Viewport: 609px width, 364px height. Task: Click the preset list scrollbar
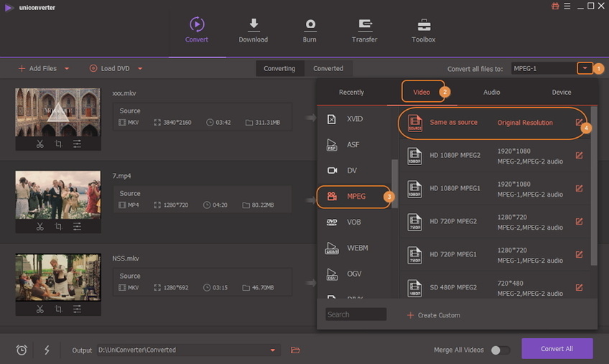click(593, 187)
